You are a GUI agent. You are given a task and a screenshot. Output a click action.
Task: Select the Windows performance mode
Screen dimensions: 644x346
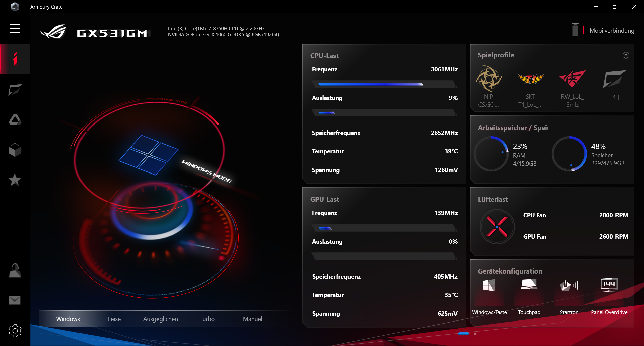tap(68, 319)
